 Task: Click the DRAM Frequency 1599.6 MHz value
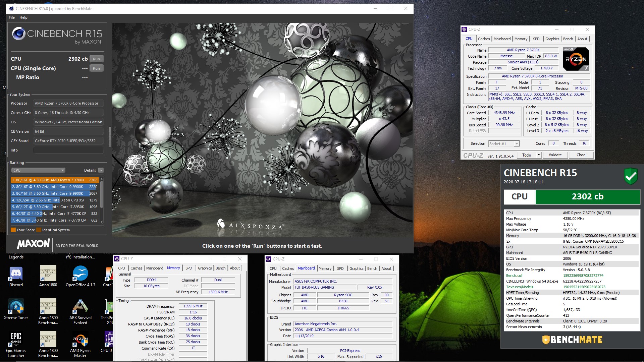tap(193, 306)
